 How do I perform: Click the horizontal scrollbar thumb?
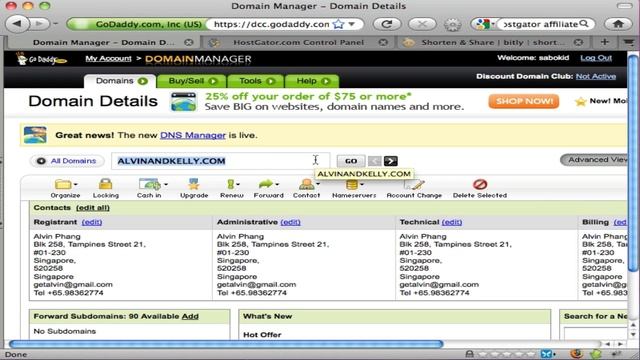point(226,344)
